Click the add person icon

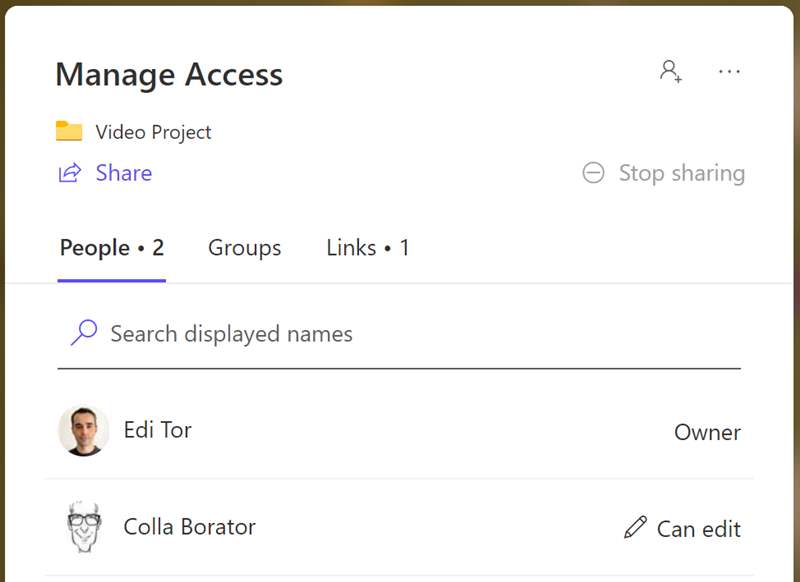(x=671, y=71)
